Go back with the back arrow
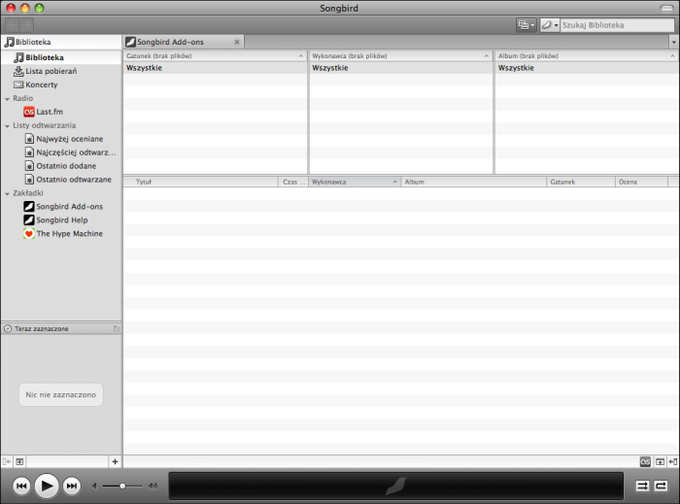The width and height of the screenshot is (680, 504). [13, 25]
